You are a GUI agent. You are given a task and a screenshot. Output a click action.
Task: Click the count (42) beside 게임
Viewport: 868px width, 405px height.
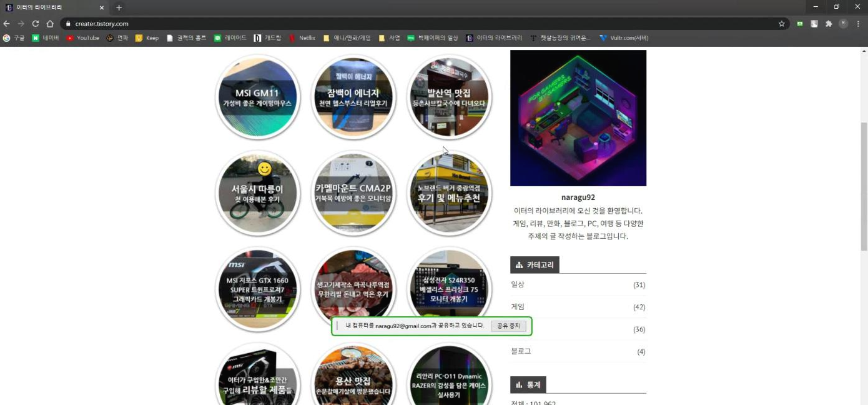[639, 307]
